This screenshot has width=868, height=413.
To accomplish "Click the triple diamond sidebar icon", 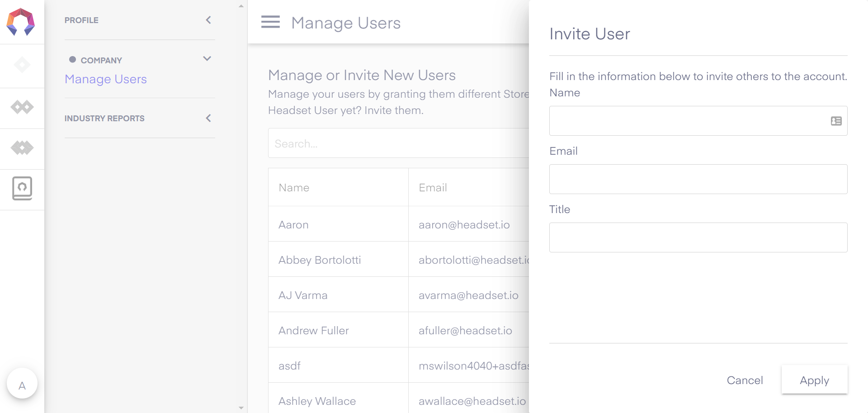I will tap(22, 148).
